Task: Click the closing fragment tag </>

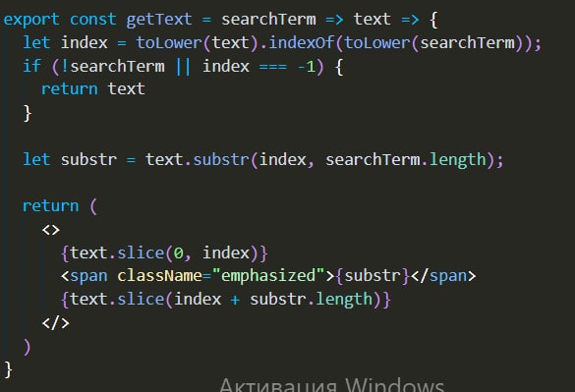Action: pyautogui.click(x=55, y=323)
